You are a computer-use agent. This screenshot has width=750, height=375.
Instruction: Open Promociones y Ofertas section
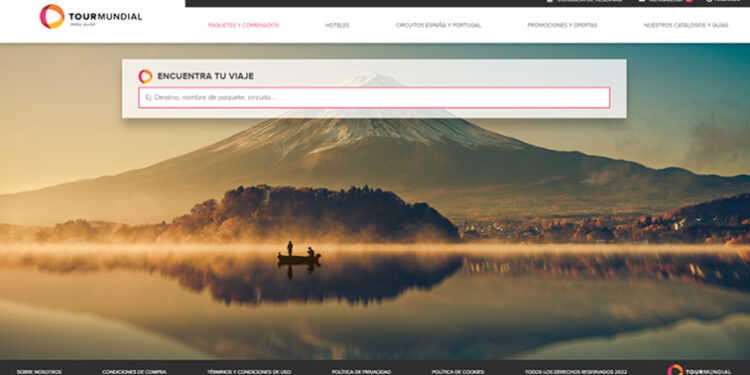[x=562, y=25]
